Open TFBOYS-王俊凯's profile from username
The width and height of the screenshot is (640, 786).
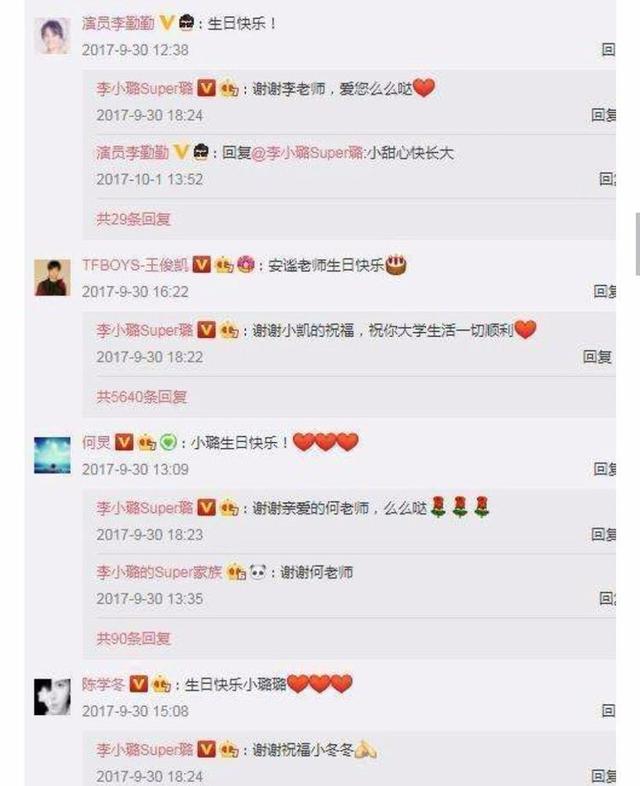click(x=135, y=265)
